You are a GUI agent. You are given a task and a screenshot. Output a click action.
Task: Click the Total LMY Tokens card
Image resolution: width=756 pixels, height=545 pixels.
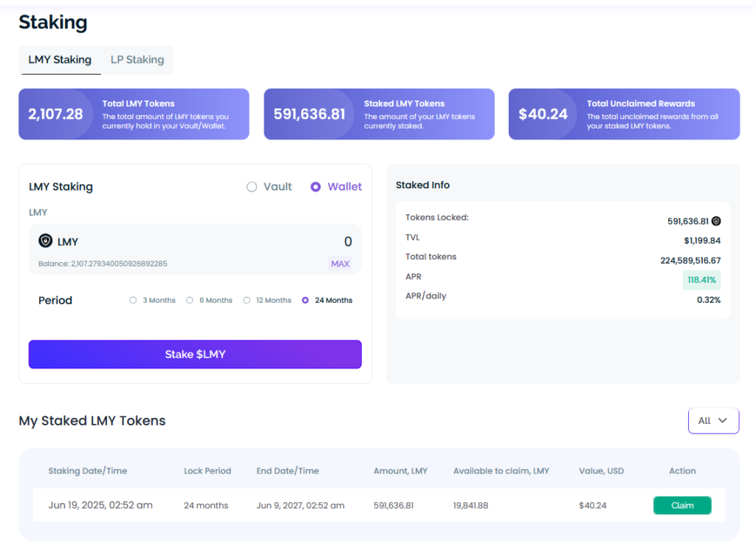click(x=134, y=114)
